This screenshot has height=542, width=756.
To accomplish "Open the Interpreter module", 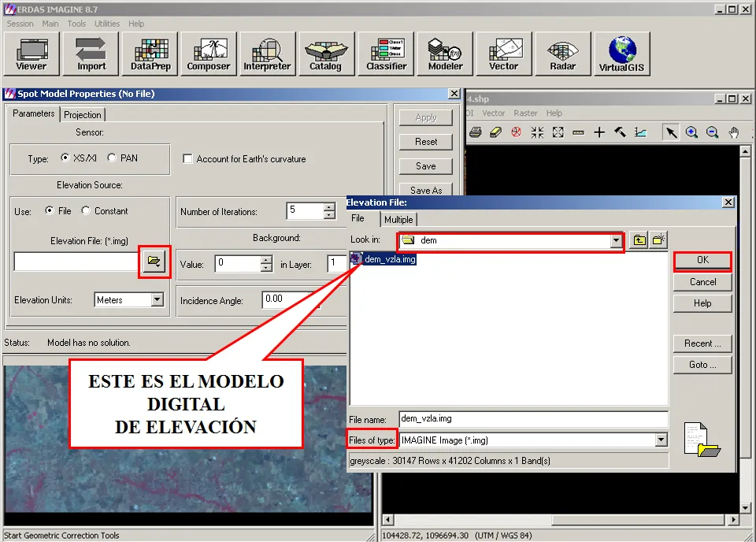I will [x=268, y=54].
